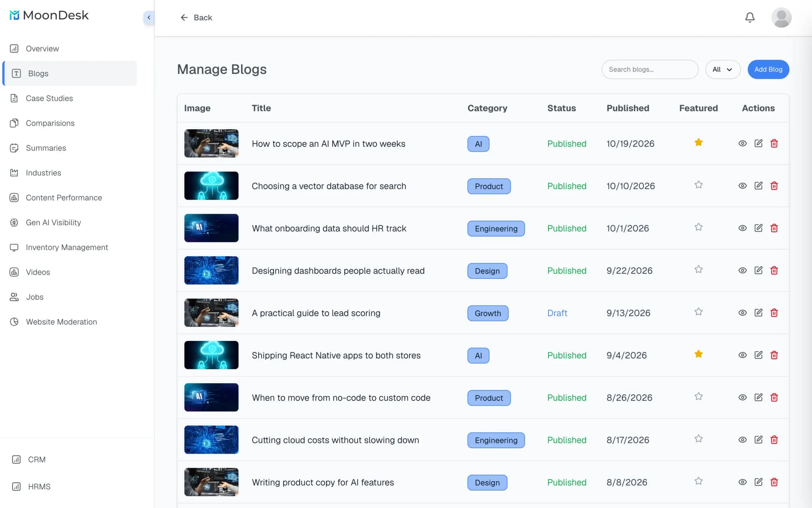Edit the no-code to custom code blog
This screenshot has width=812, height=508.
coord(758,397)
